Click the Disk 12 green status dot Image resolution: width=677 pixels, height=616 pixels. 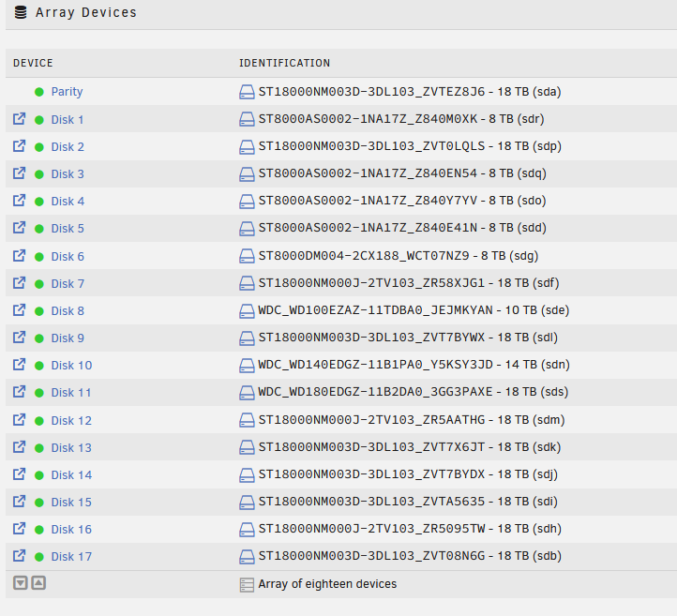pyautogui.click(x=39, y=421)
